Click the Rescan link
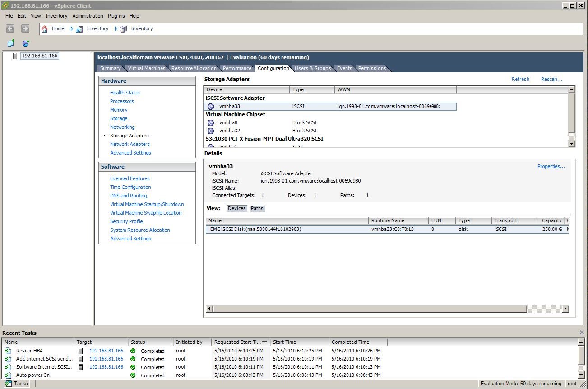This screenshot has width=588, height=389. point(551,79)
